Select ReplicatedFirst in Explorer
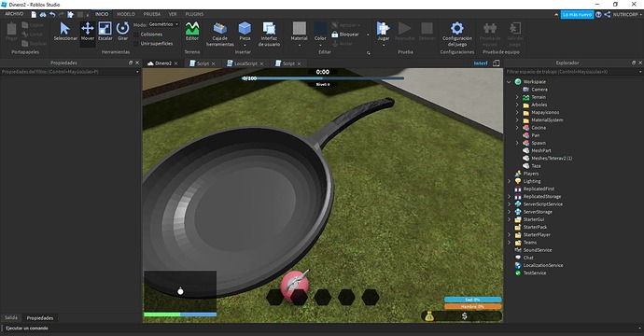644x336 pixels. click(x=539, y=189)
